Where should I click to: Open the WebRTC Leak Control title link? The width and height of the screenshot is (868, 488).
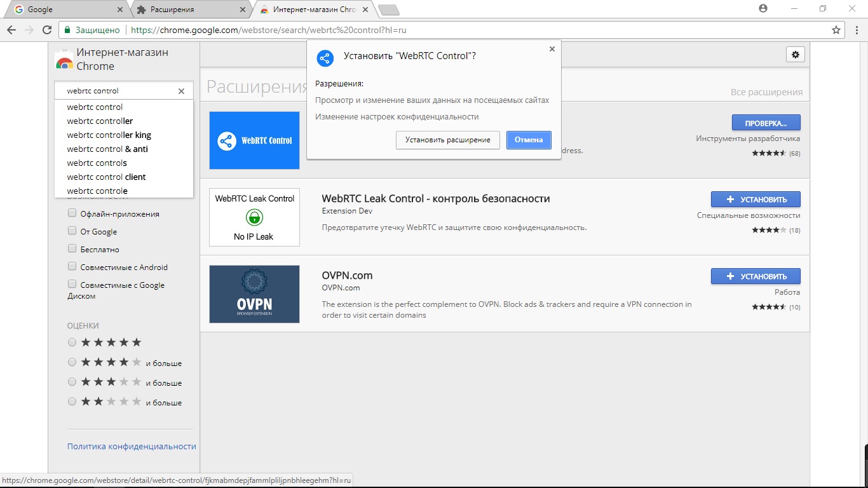click(436, 198)
